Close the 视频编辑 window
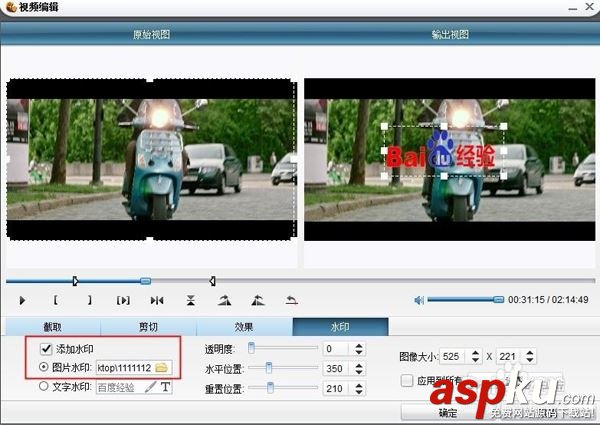600x425 pixels. [590, 7]
